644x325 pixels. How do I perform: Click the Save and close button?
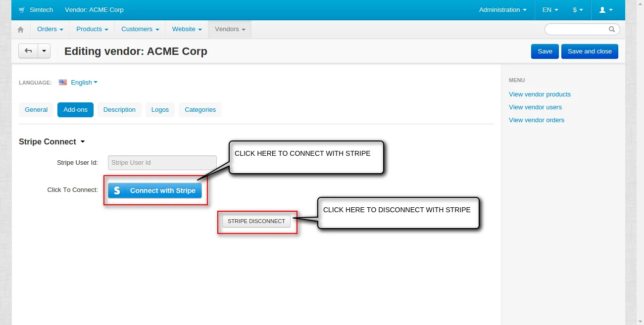coord(589,51)
